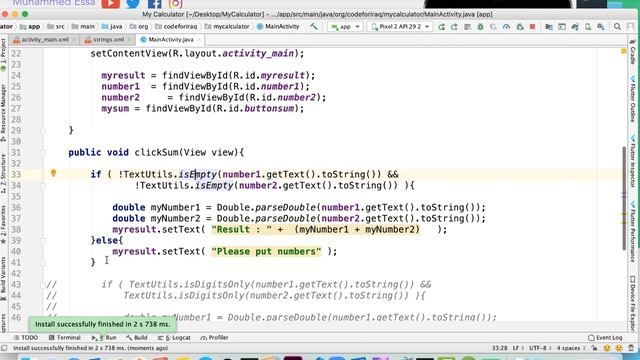Click the yellow warning marker atop editor

click(624, 51)
